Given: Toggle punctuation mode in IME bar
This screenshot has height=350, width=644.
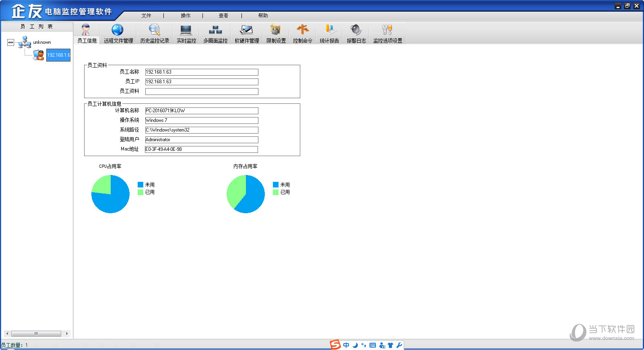Looking at the screenshot, I should (x=363, y=345).
